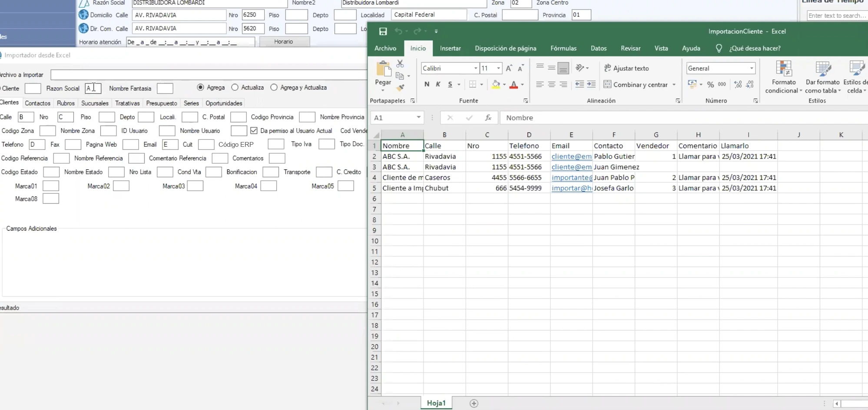Open the Insertar ribbon tab
The width and height of the screenshot is (868, 410).
click(450, 48)
